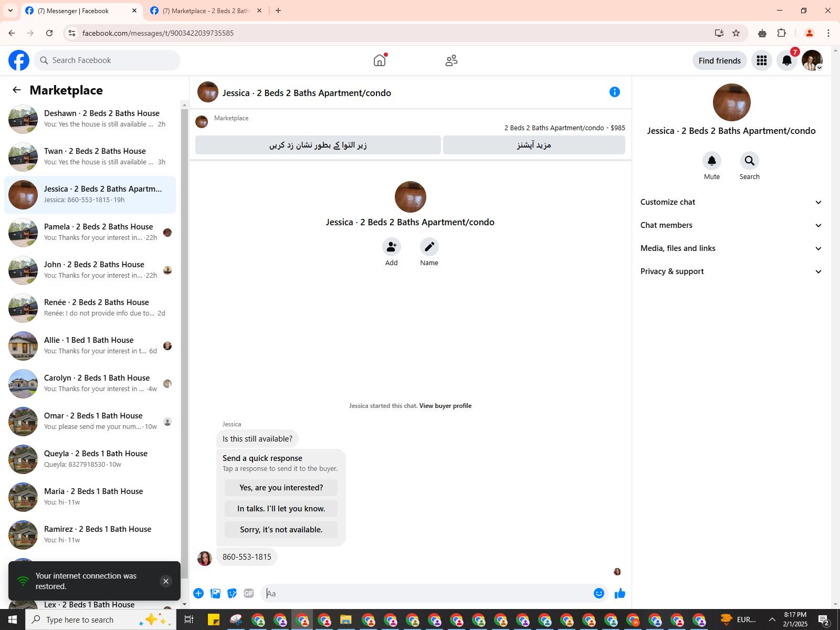
Task: Open the Deshawn 2 Beds 2 Baths House chat
Action: point(90,119)
